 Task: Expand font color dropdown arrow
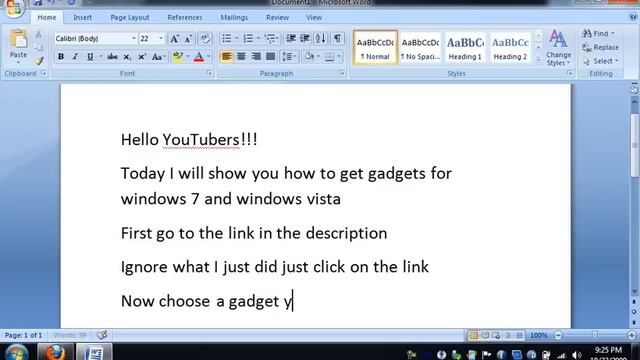(208, 57)
